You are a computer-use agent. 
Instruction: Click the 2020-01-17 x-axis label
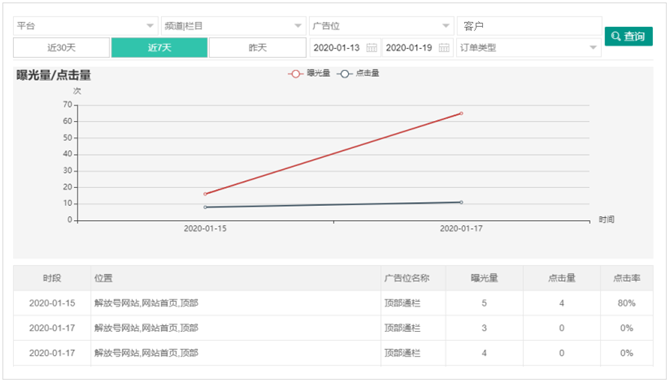[461, 229]
